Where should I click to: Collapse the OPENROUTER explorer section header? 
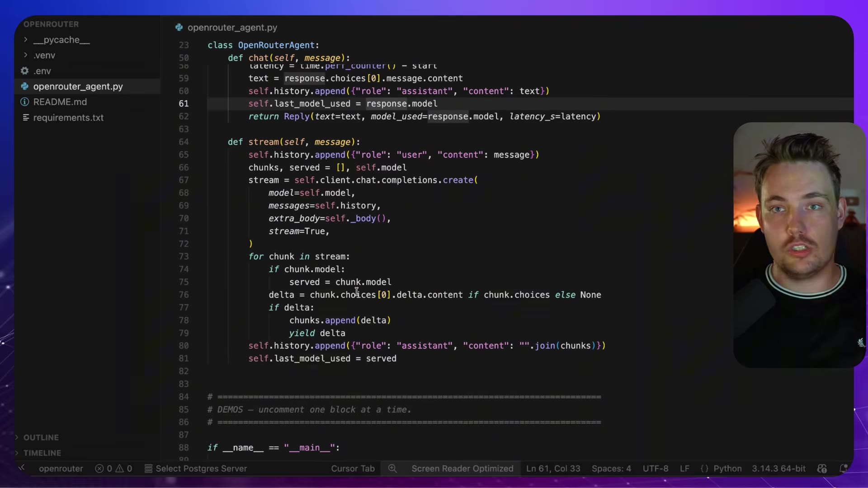click(51, 24)
